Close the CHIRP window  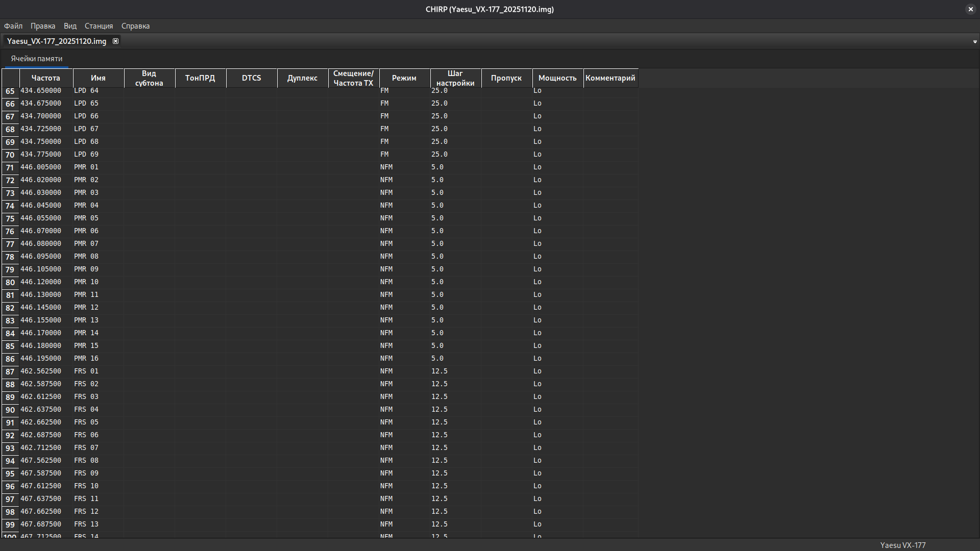point(970,9)
